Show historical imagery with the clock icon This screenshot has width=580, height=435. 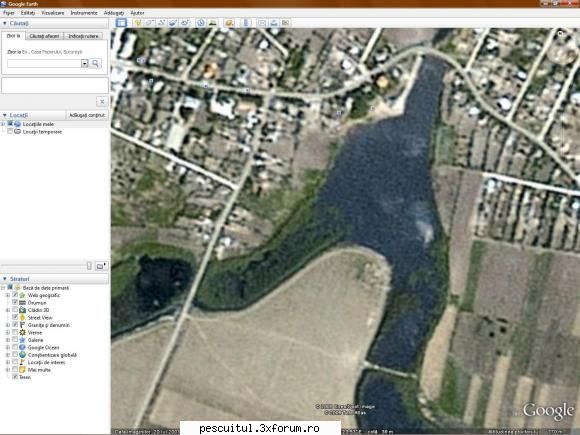point(201,23)
